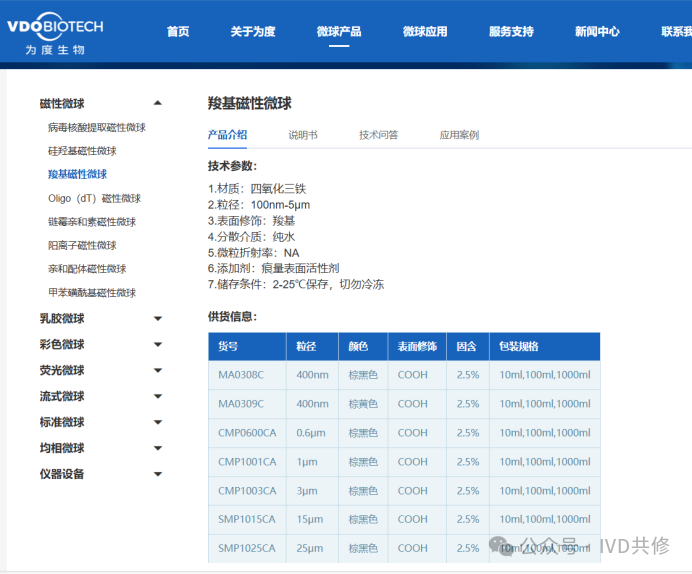
Task: Go to 微球应用 in navigation bar
Action: pyautogui.click(x=425, y=32)
